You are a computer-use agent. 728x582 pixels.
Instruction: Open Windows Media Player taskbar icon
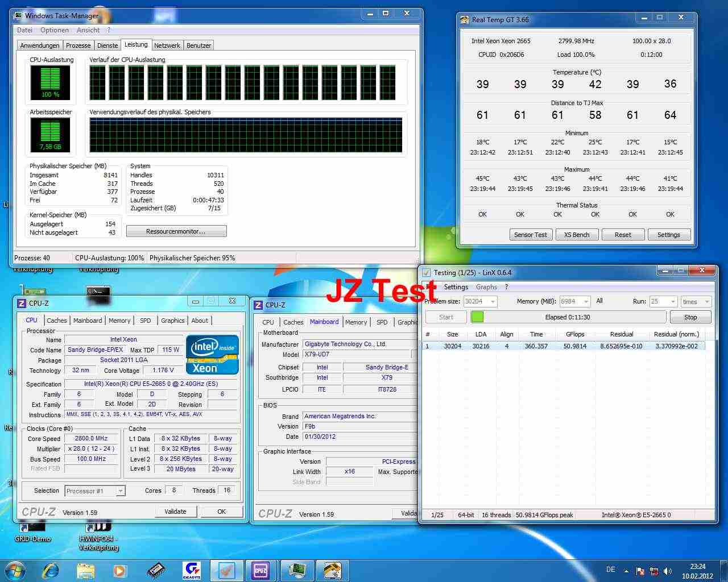pyautogui.click(x=119, y=571)
